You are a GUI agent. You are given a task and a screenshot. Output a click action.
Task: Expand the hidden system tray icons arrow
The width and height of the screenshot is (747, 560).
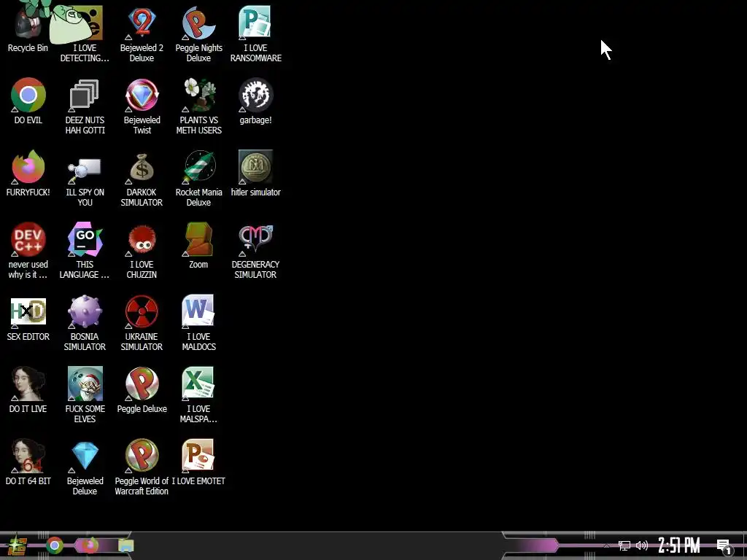[606, 545]
